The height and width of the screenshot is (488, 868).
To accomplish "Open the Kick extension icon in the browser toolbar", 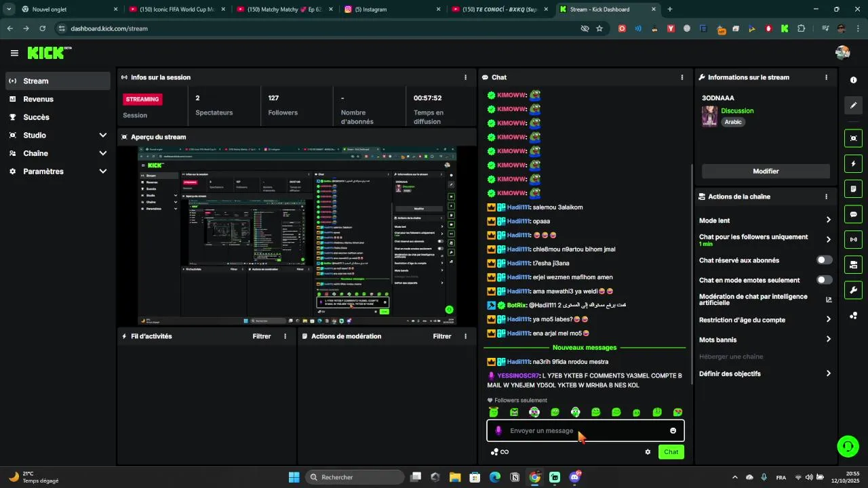I will click(x=785, y=28).
